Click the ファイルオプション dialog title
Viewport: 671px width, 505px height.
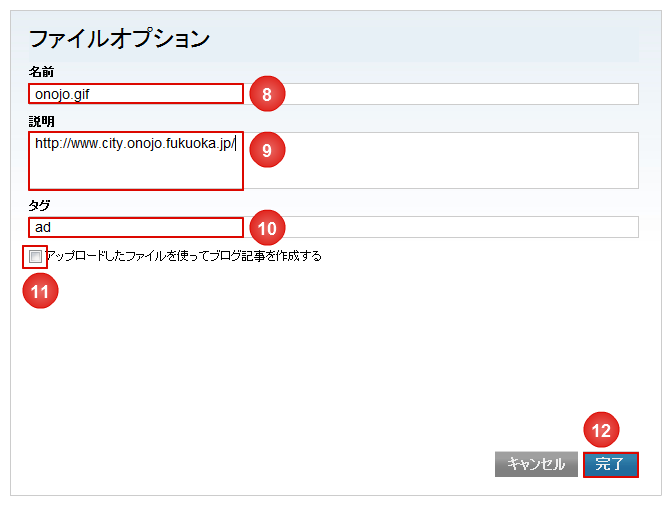point(119,40)
